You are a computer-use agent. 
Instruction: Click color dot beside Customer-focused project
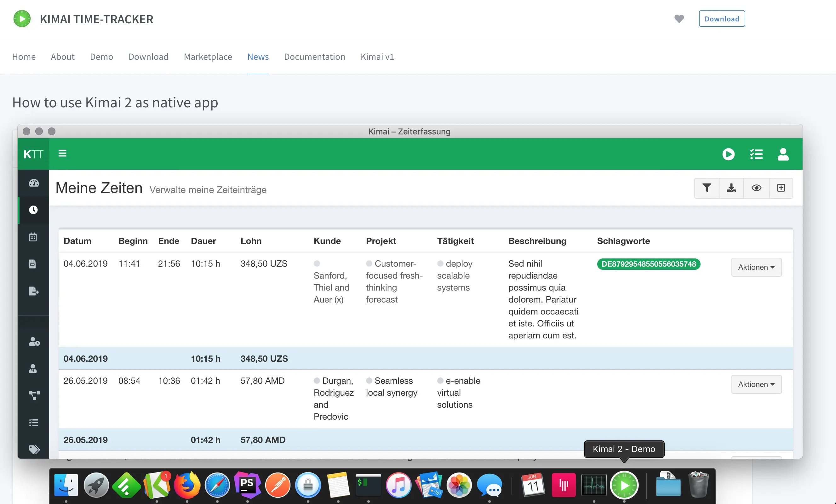point(369,263)
